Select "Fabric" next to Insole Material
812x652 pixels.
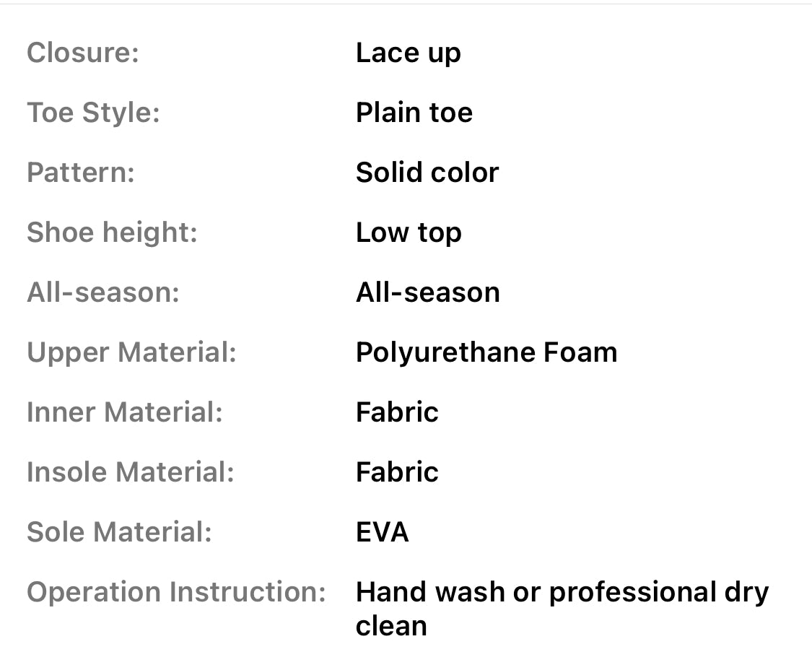coord(397,472)
